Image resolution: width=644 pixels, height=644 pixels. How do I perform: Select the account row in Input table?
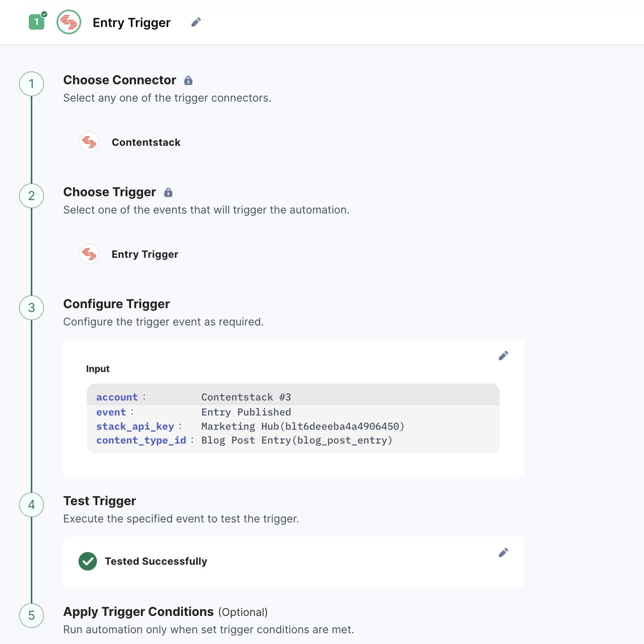coord(293,397)
